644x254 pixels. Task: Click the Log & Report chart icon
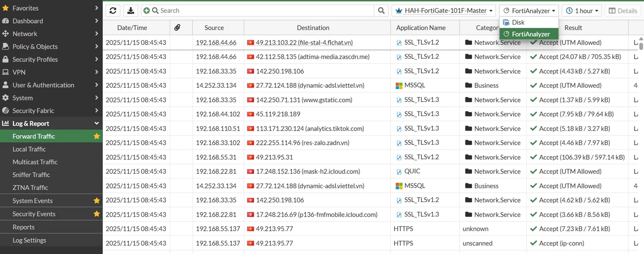[5, 124]
